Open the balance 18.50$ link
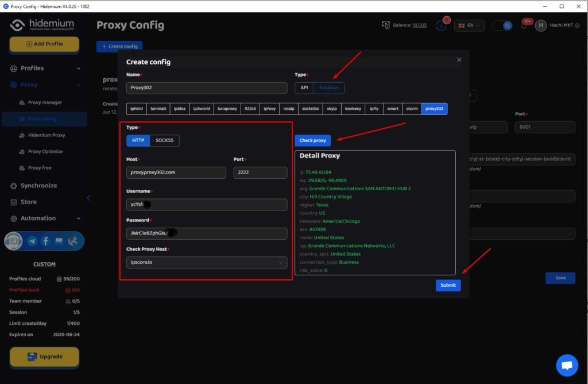Viewport: 588px width, 384px height. (419, 25)
